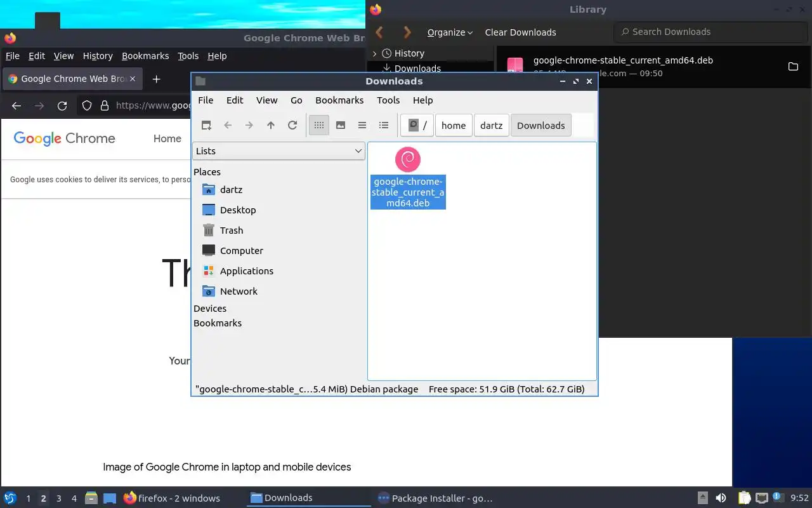Screen dimensions: 812x508
Task: Go back in the Downloads file manager
Action: pyautogui.click(x=228, y=125)
